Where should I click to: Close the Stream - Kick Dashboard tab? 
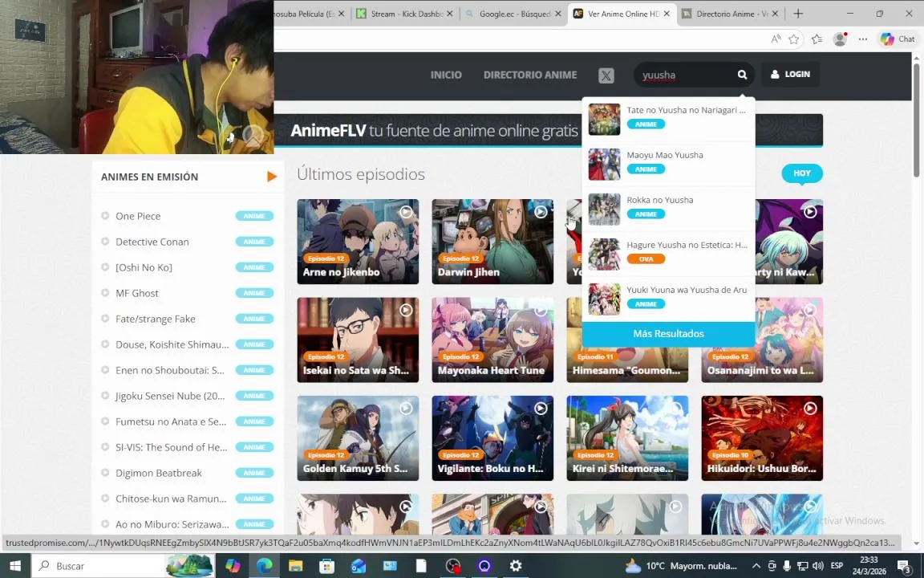click(450, 14)
